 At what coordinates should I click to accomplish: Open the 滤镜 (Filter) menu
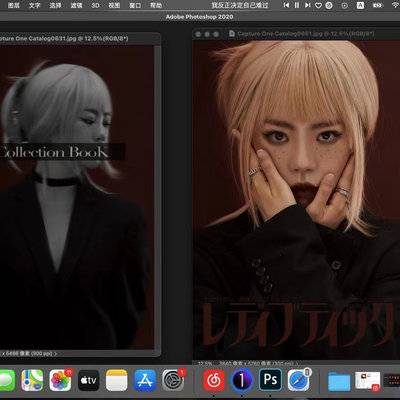click(x=76, y=5)
